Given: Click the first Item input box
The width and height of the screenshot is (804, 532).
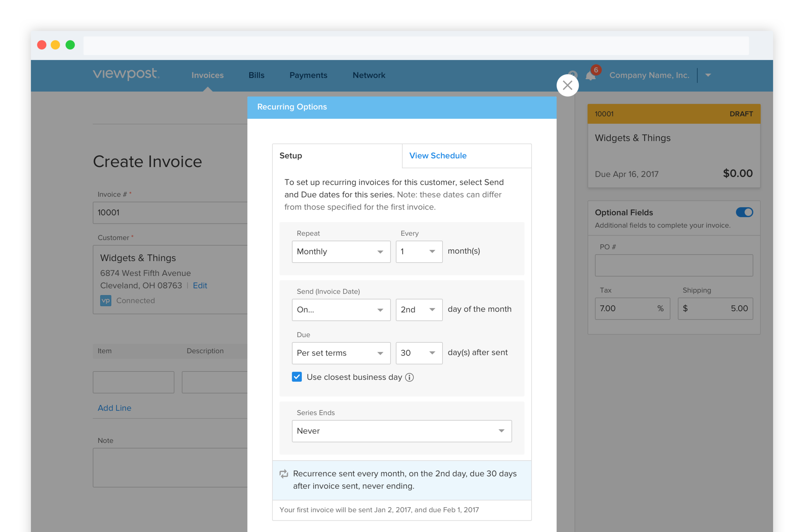Looking at the screenshot, I should coord(133,382).
